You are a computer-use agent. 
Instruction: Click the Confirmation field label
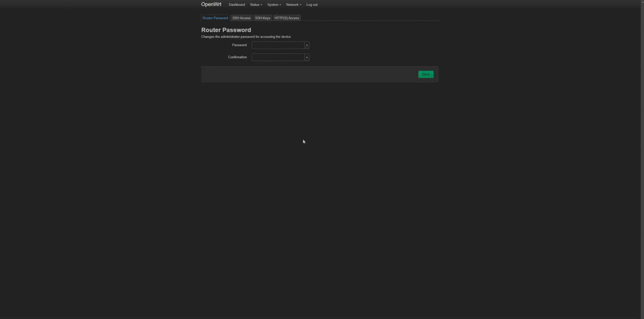(x=237, y=57)
